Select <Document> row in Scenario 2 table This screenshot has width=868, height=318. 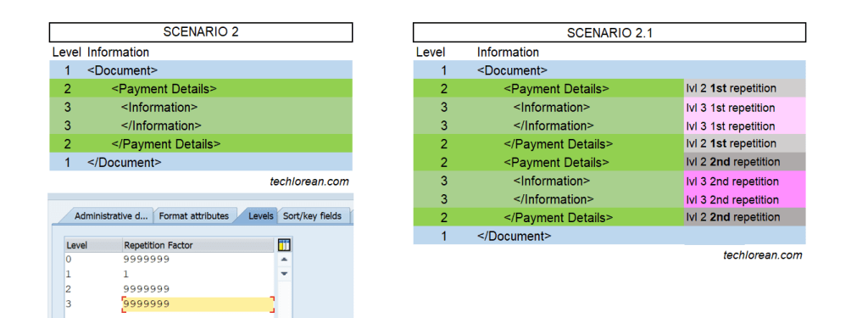click(x=201, y=70)
